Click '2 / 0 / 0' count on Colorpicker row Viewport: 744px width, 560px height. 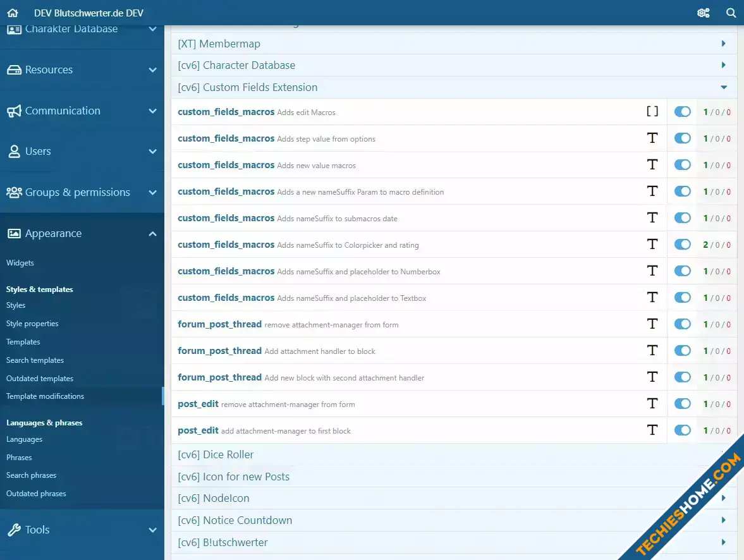[717, 245]
